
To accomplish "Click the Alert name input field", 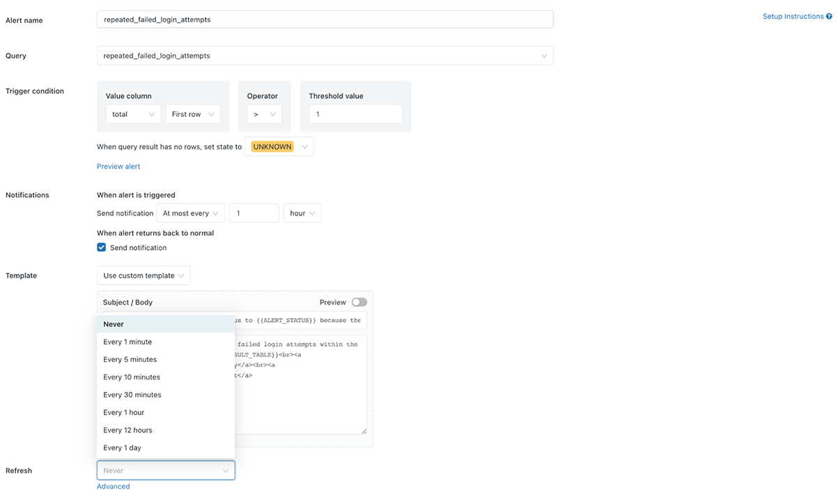I will tap(325, 19).
